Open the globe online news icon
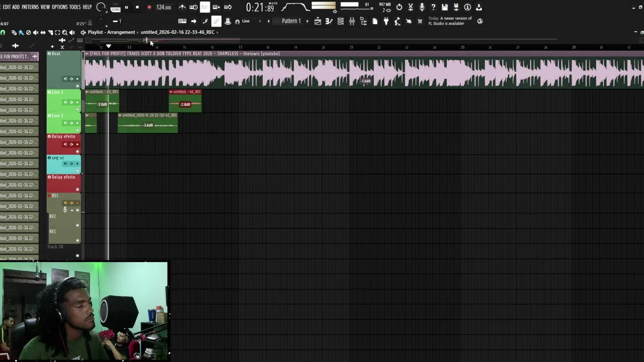The height and width of the screenshot is (362, 644). (480, 21)
